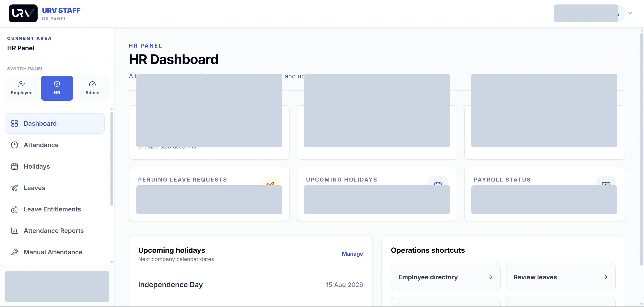Click the HR shield icon

(57, 84)
